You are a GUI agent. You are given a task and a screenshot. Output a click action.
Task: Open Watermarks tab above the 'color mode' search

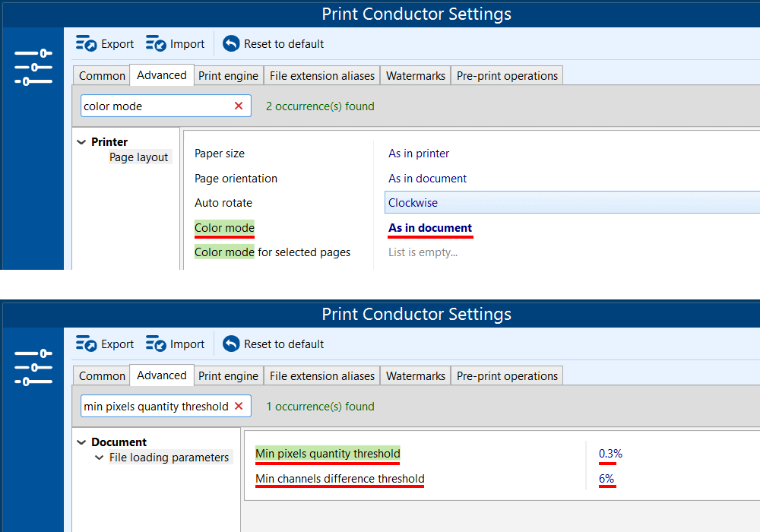coord(415,76)
